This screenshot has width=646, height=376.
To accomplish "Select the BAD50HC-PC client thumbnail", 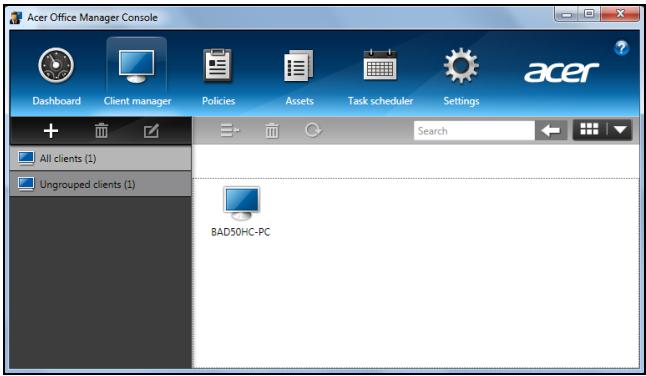I will (x=241, y=203).
